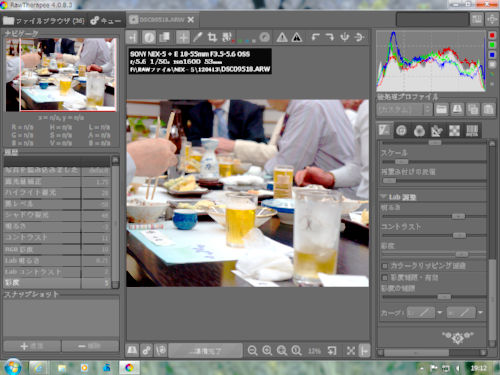The width and height of the screenshot is (500, 375).
Task: Add a new snapshot with the plus button
Action: pyautogui.click(x=32, y=346)
